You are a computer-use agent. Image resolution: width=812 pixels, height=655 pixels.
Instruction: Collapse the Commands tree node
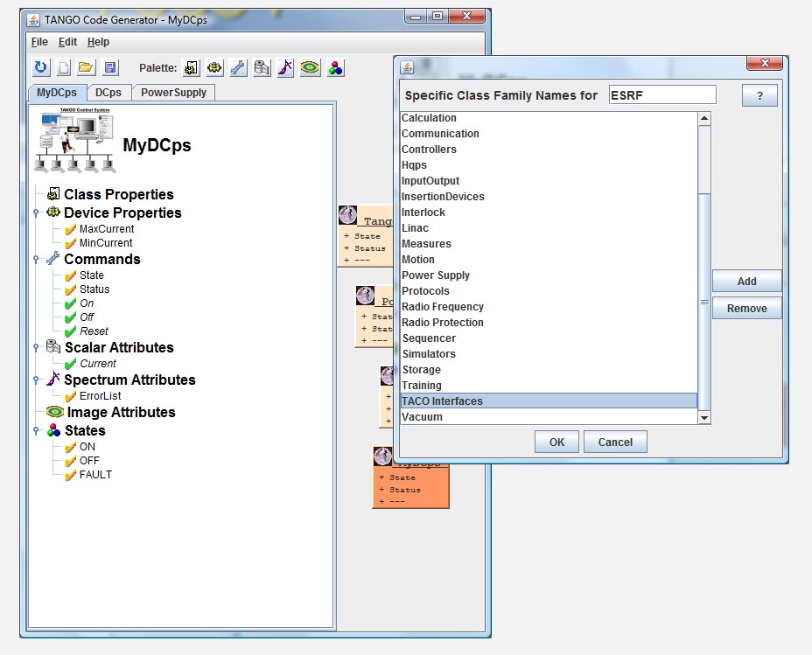[36, 259]
